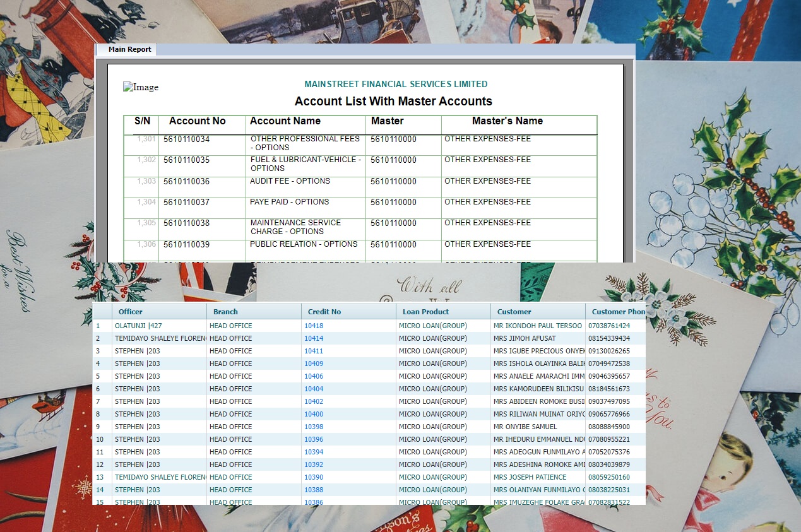Select account number 5610110034 in report

(x=187, y=139)
